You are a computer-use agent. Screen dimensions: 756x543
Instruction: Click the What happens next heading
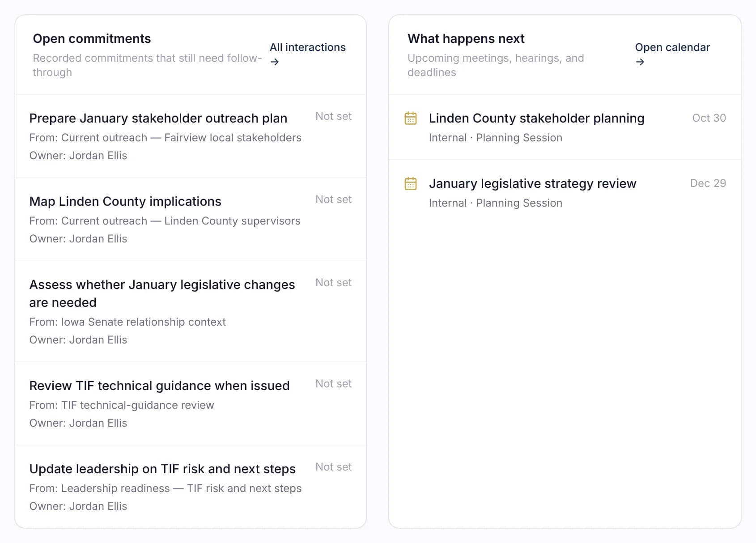point(466,39)
